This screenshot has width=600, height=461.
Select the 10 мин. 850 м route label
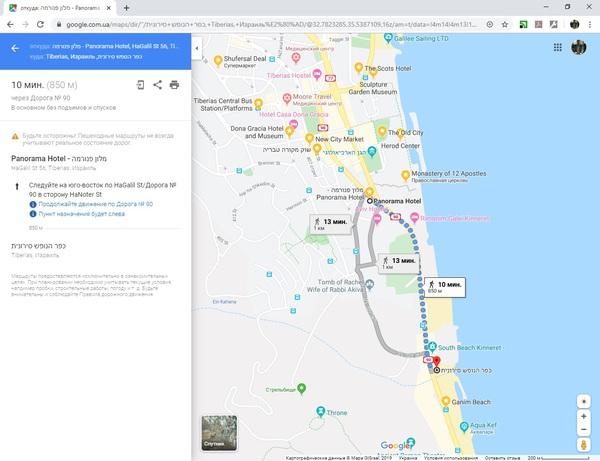(445, 287)
